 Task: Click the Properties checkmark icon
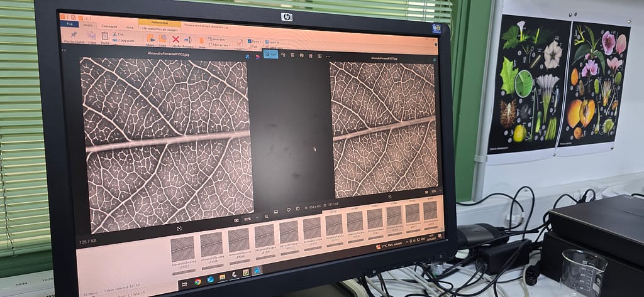click(x=240, y=42)
